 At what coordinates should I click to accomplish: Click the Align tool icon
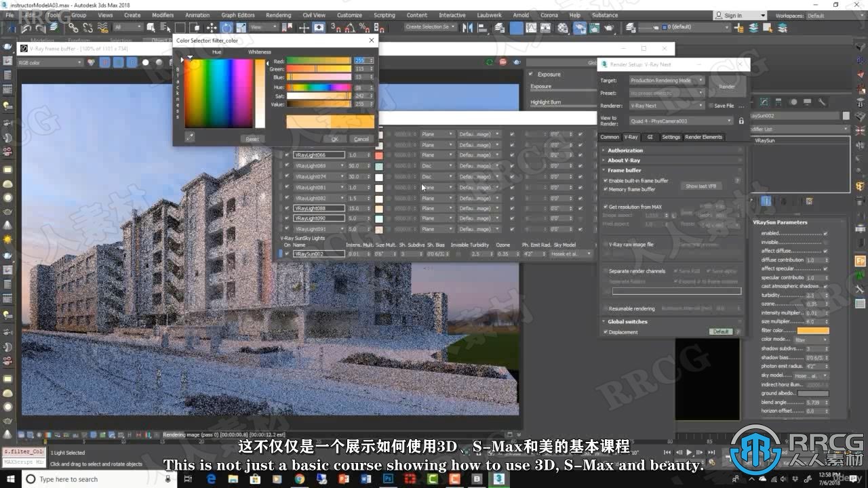point(484,27)
